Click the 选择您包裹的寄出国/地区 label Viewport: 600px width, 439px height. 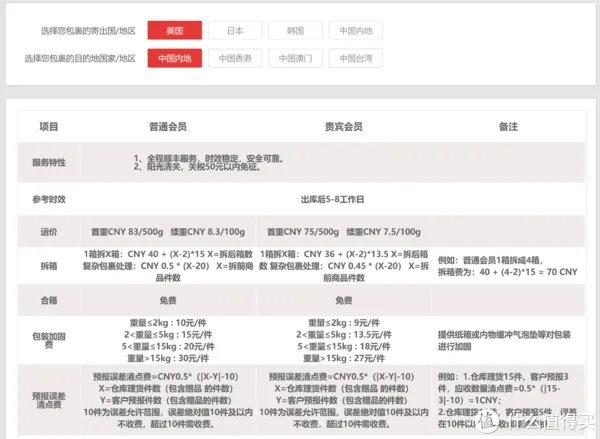click(88, 31)
